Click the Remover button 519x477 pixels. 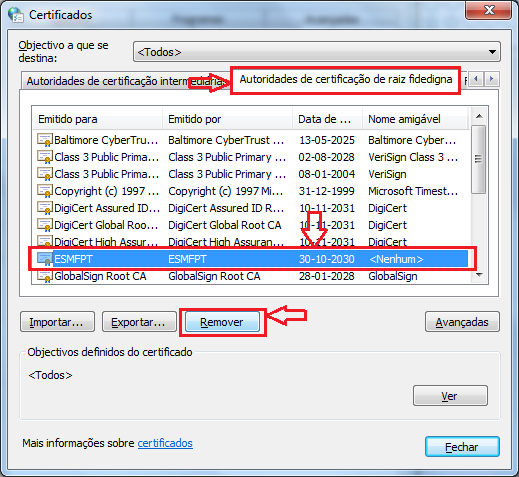pos(222,322)
